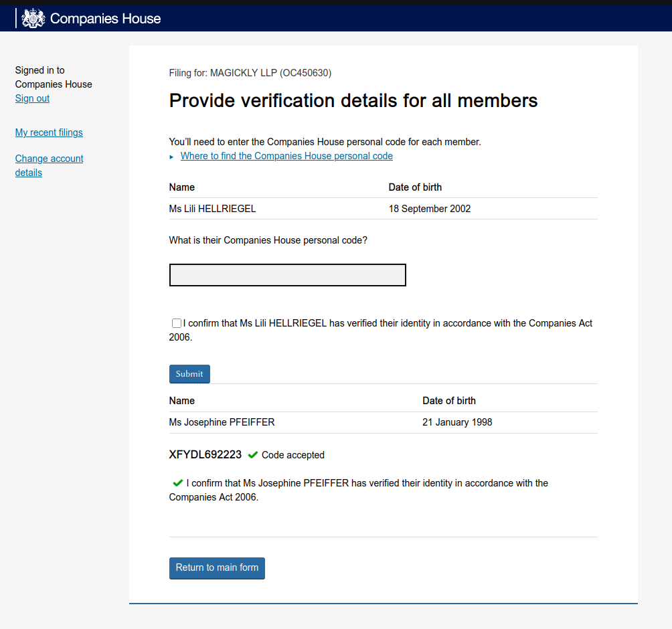The height and width of the screenshot is (629, 672).
Task: Open My recent filings
Action: (49, 132)
